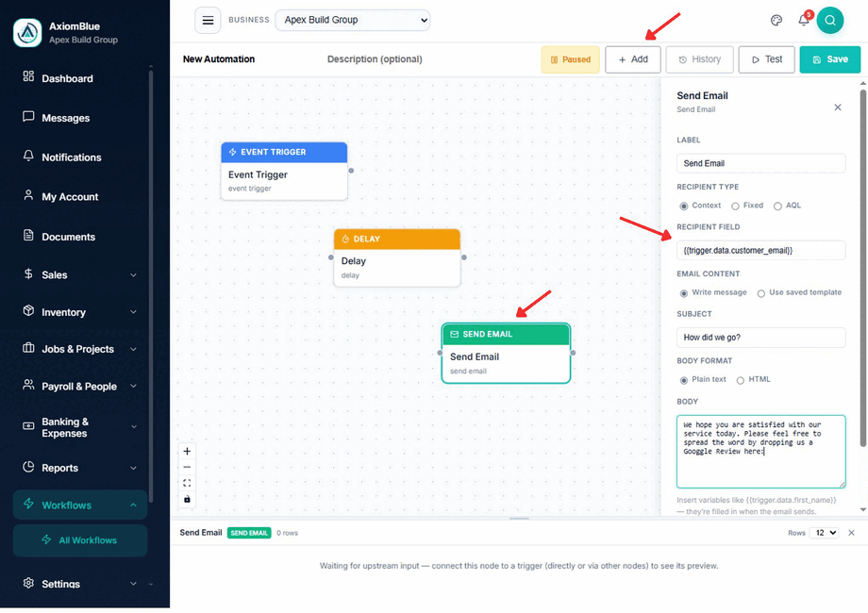The width and height of the screenshot is (868, 613).
Task: Expand Payroll & People menu
Action: (133, 386)
